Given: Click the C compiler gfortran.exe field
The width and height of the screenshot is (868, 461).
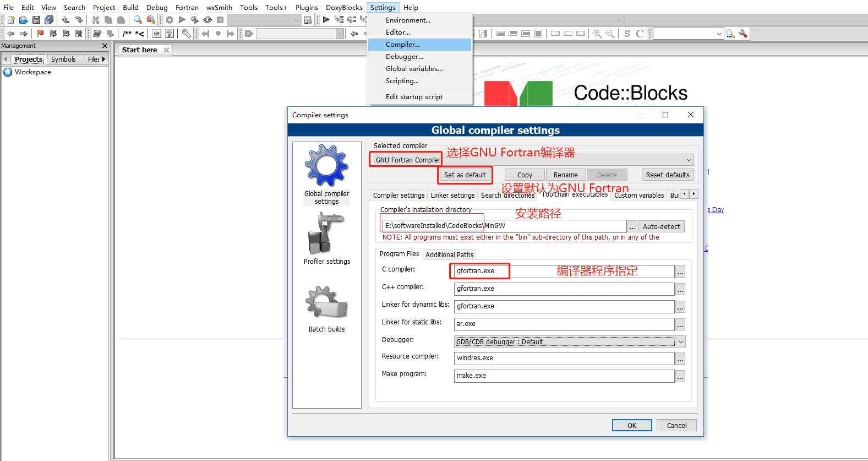Looking at the screenshot, I should click(564, 271).
